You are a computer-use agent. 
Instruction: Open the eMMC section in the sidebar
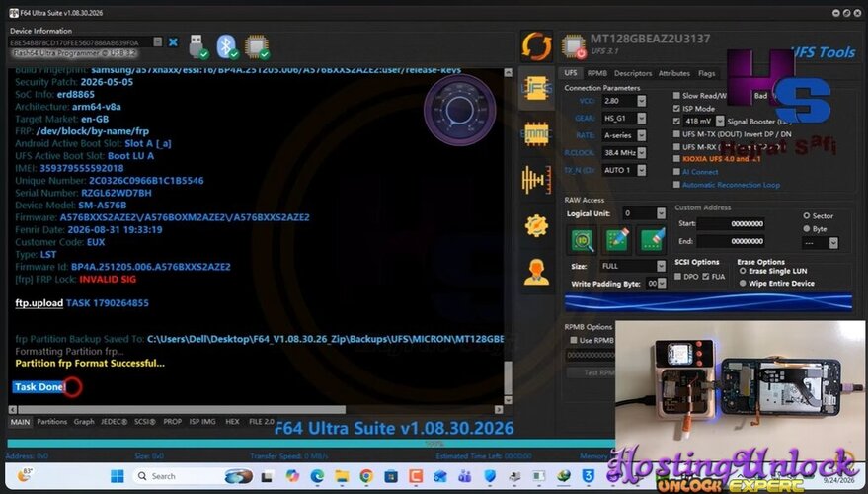click(x=536, y=134)
